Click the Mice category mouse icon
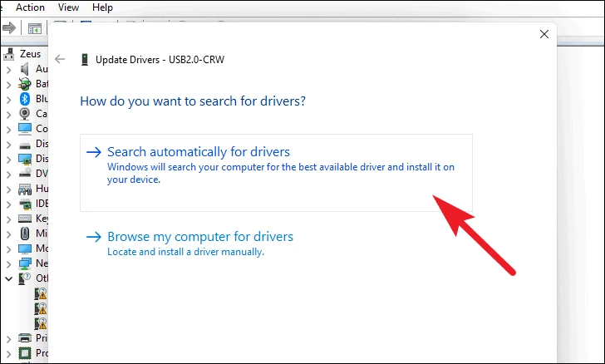605x364 pixels. pyautogui.click(x=25, y=234)
